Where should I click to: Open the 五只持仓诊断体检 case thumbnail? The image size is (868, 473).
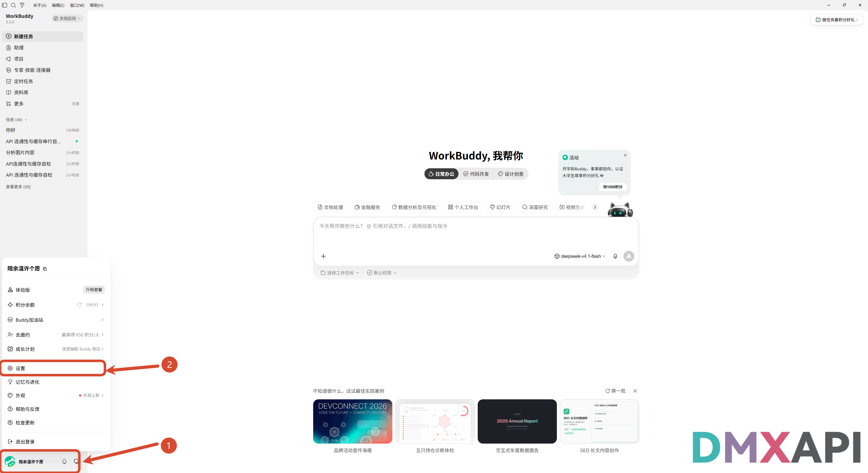435,421
